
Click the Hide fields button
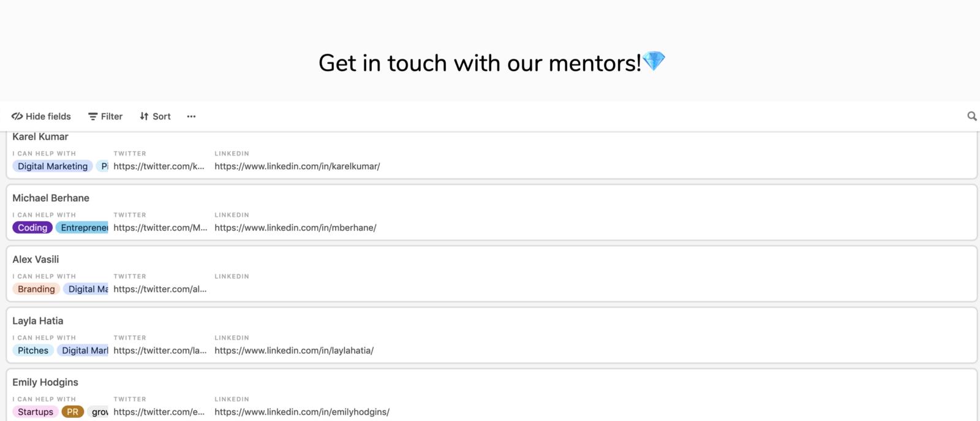(41, 116)
